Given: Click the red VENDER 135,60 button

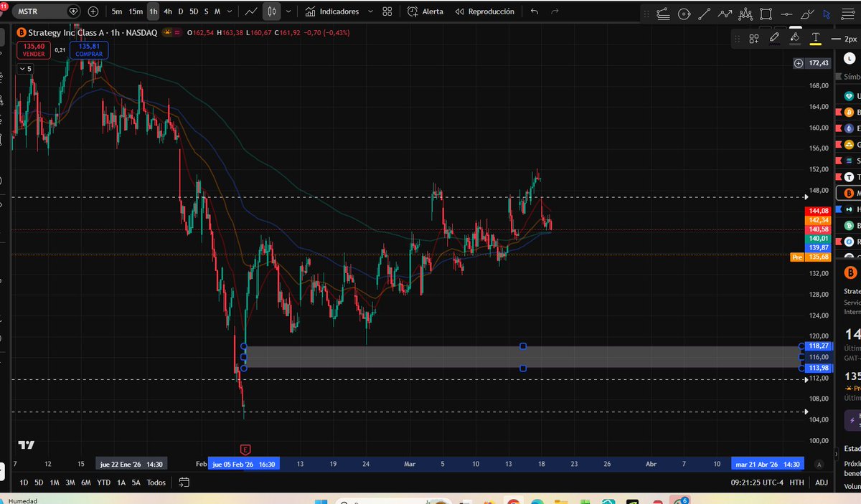Looking at the screenshot, I should (x=33, y=49).
